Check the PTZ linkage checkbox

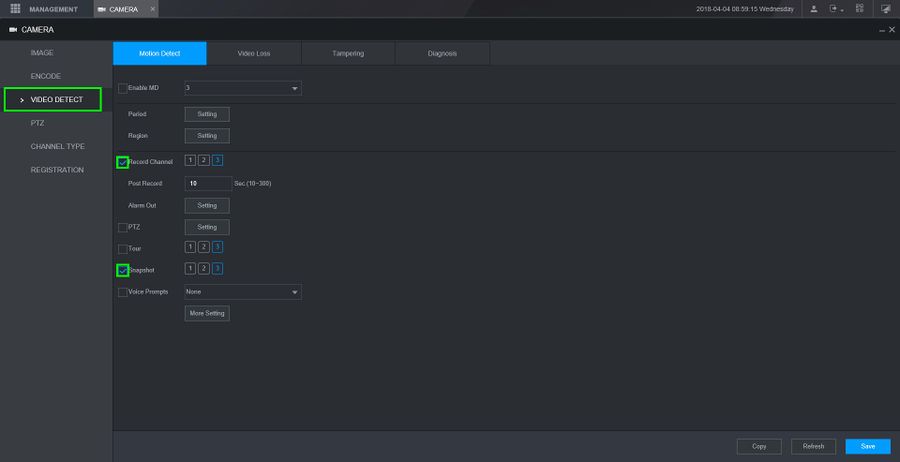(122, 227)
